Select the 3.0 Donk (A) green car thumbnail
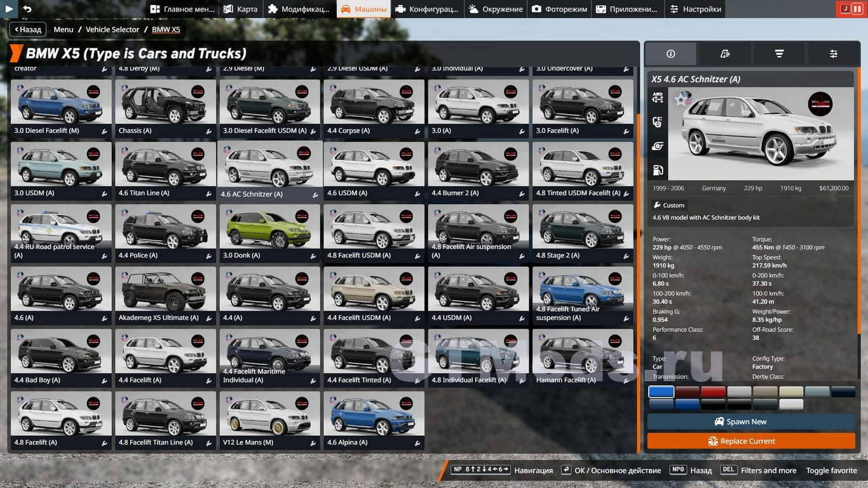868x488 pixels. pos(269,233)
